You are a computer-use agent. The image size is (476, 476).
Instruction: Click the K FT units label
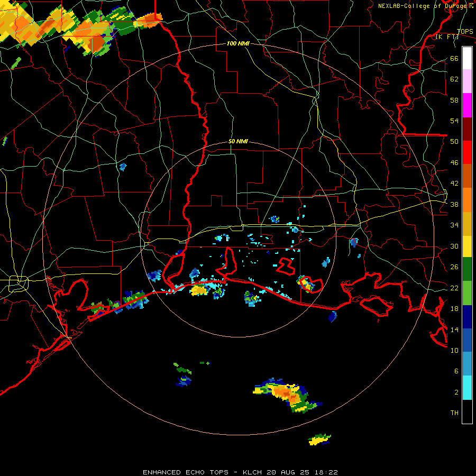[x=447, y=37]
